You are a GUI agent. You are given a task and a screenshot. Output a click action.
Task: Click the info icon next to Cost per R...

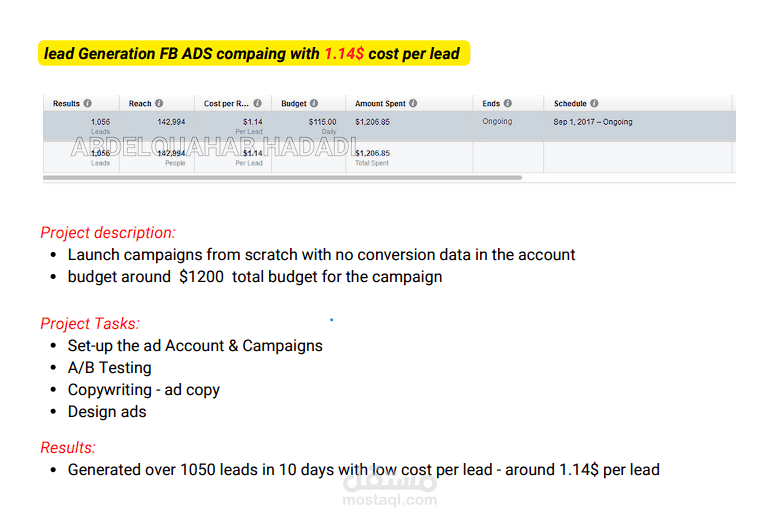(x=258, y=103)
